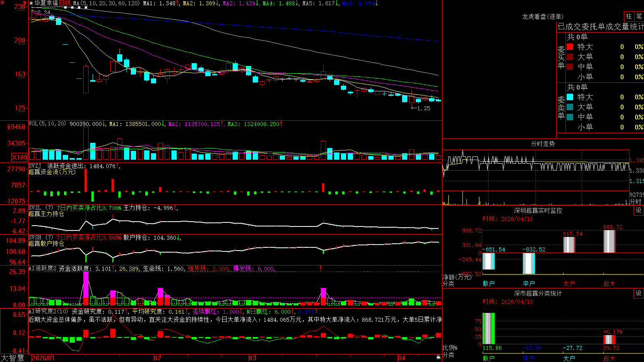Click the 深市超赢分类统计 panel title
Viewport: 644px width, 362px height.
coord(538,293)
